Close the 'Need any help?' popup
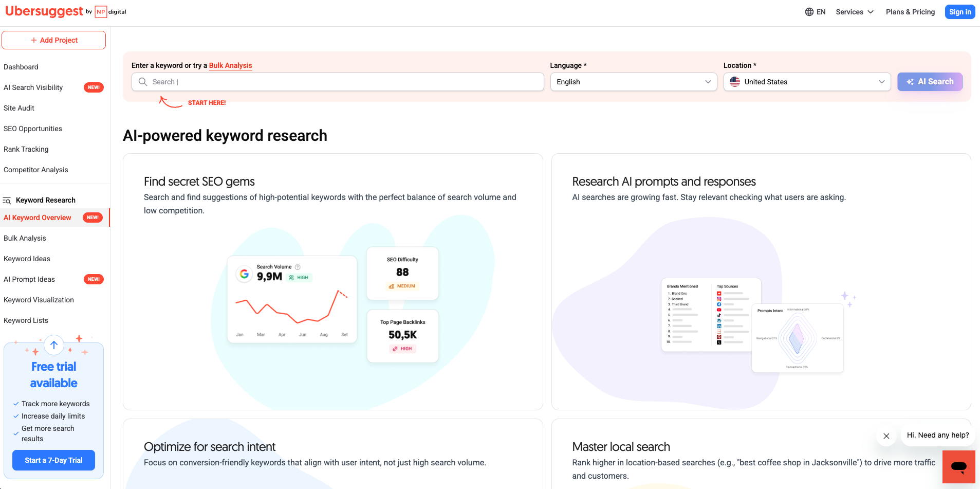Screen dimensions: 980x489 pos(886,436)
